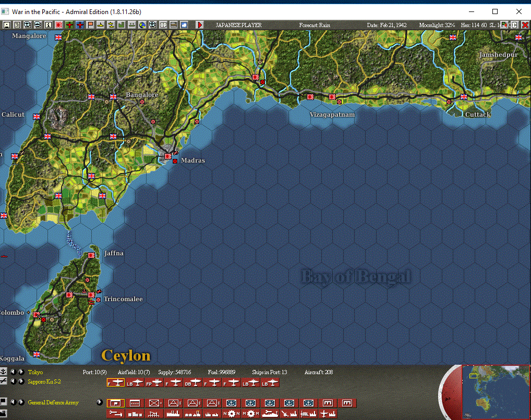531x420 pixels.
Task: Click the first toolbar icon showing a save-disk symbol
Action: coord(6,24)
